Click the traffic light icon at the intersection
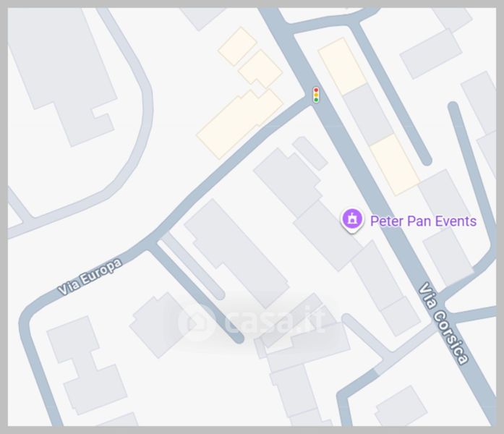 click(316, 95)
